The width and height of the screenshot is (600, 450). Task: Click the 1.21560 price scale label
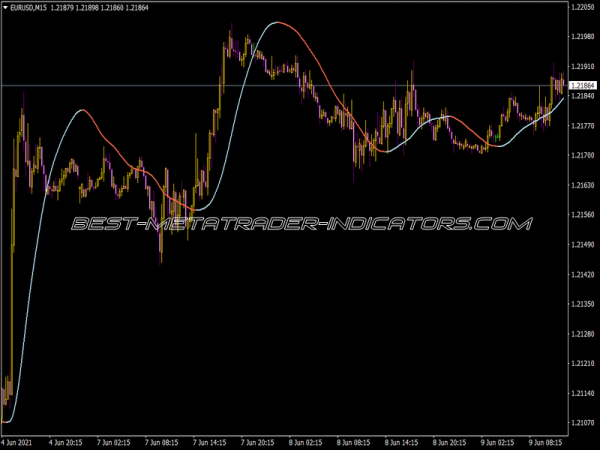coord(582,215)
